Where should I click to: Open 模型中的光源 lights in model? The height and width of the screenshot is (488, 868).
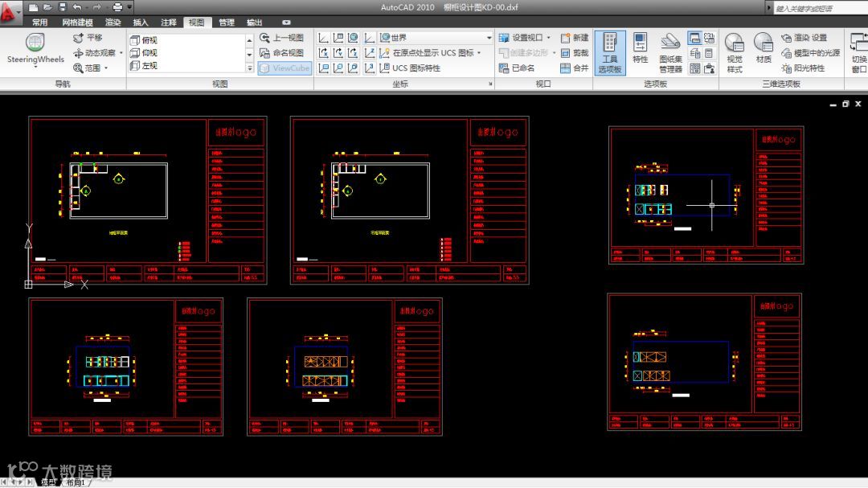[810, 52]
